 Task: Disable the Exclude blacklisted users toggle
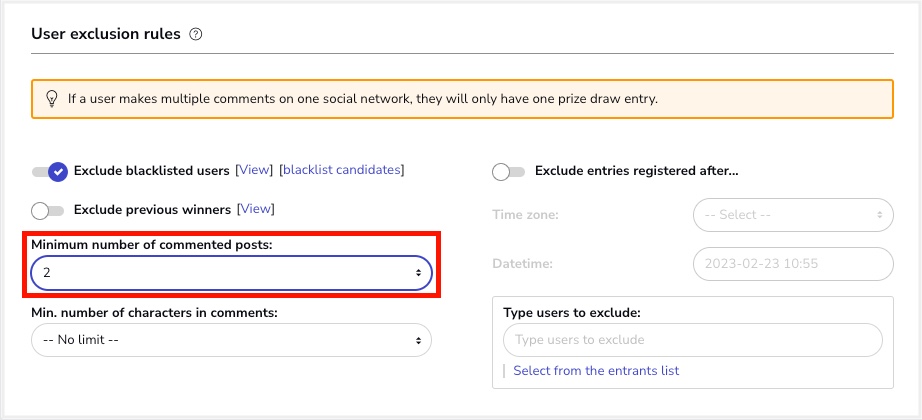click(50, 171)
